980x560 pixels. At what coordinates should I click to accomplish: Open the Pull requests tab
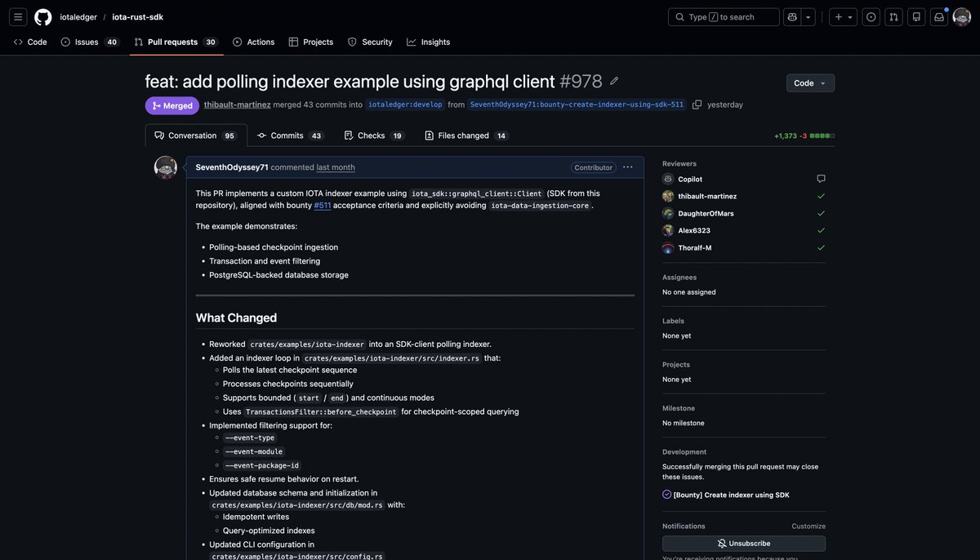click(x=176, y=42)
